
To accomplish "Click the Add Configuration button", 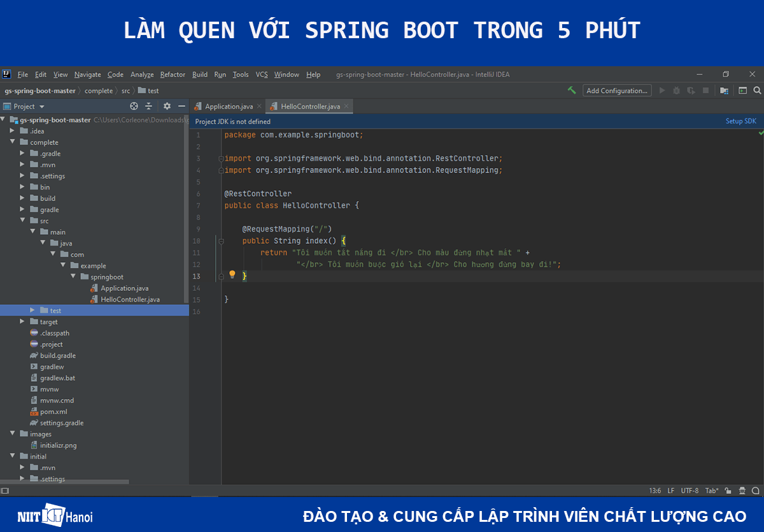I will point(617,90).
